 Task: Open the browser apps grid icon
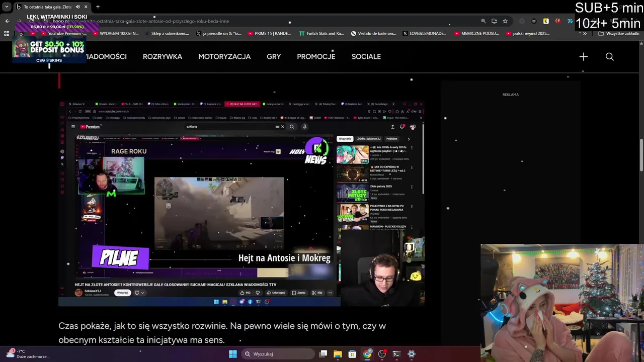point(7,34)
